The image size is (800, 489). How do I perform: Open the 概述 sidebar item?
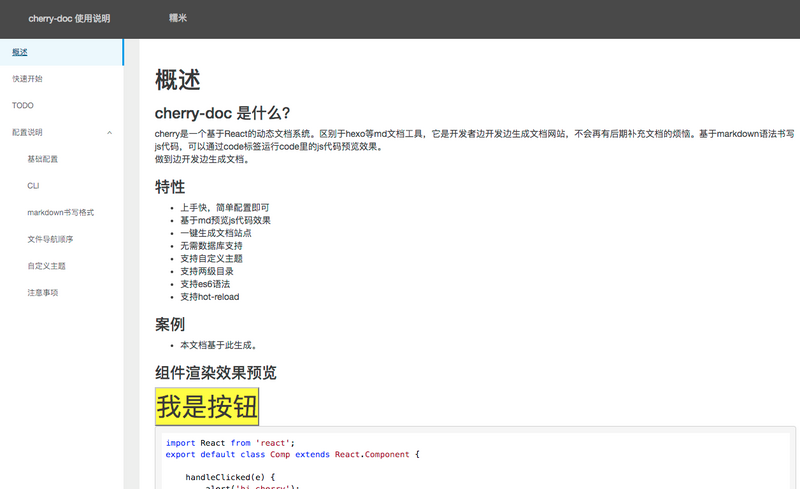pos(61,52)
